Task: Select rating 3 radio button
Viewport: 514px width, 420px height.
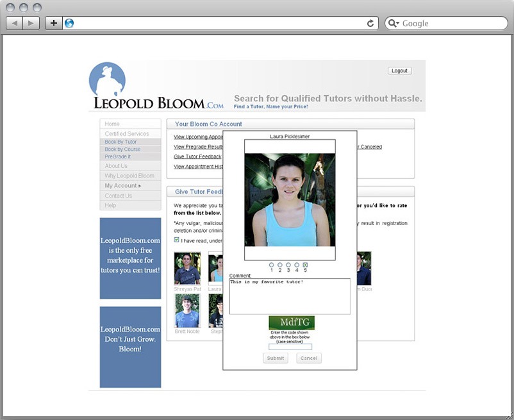Action: click(x=288, y=265)
